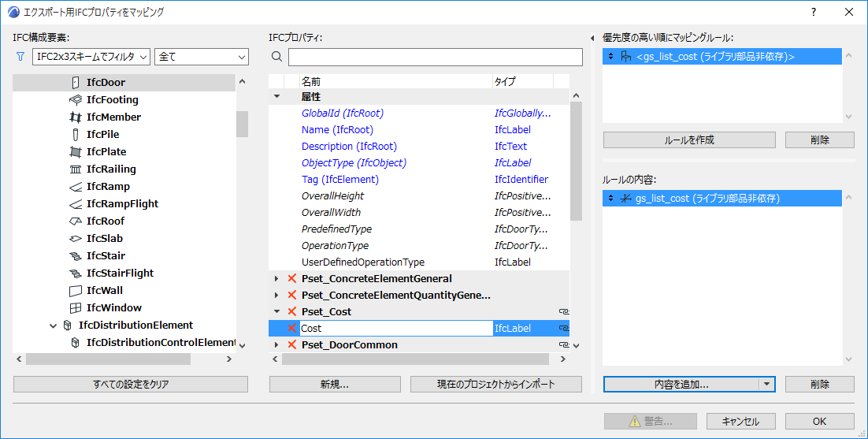Image resolution: width=868 pixels, height=439 pixels.
Task: Select Name (IfcRoot) property
Action: click(419, 129)
